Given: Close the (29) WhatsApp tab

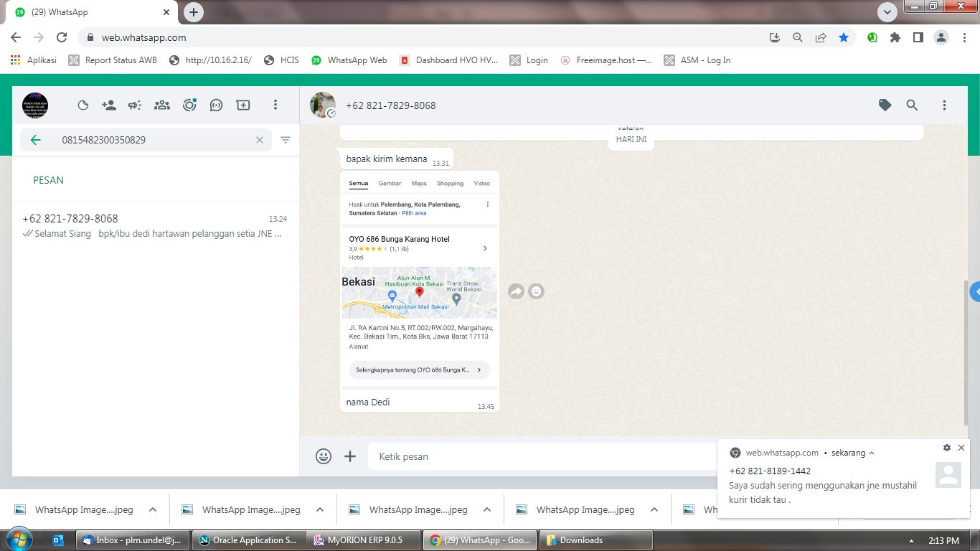Looking at the screenshot, I should pos(167,12).
